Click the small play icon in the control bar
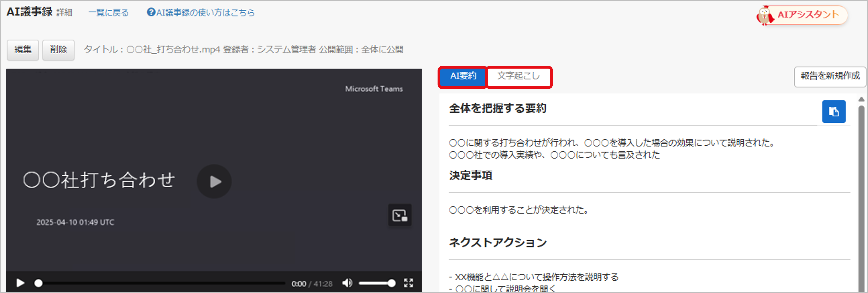 point(20,283)
